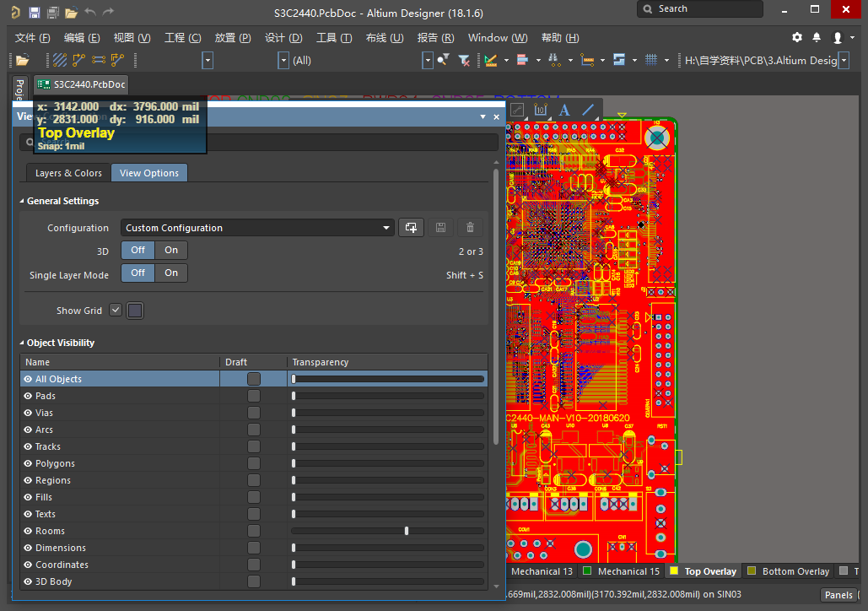Screen dimensions: 868x611
Task: Turn 3D mode On
Action: 171,251
